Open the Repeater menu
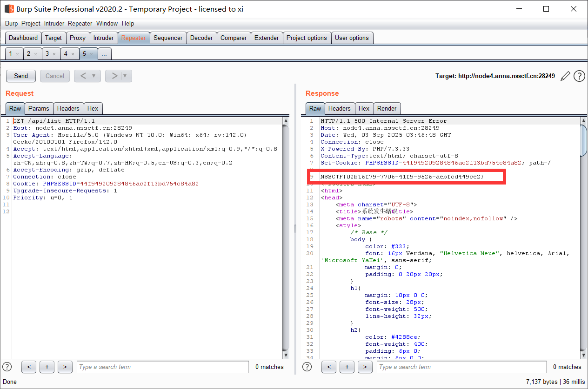This screenshot has width=588, height=389. pyautogui.click(x=80, y=23)
